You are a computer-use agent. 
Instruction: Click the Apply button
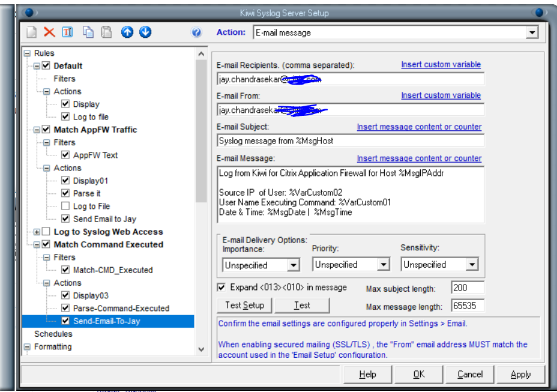(520, 374)
